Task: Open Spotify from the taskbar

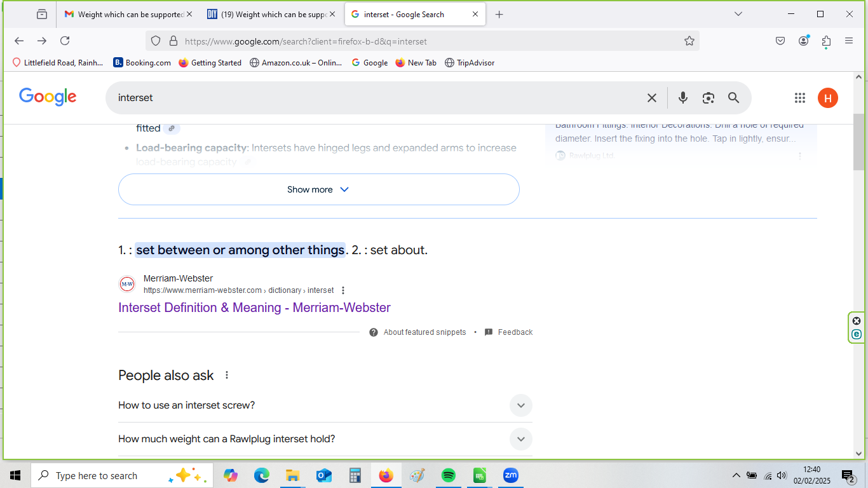Action: click(449, 475)
